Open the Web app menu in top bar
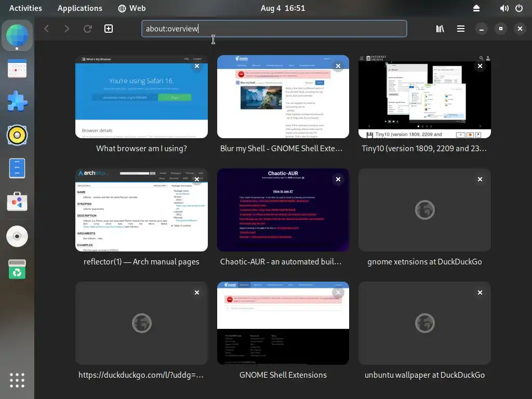The height and width of the screenshot is (399, 532). click(x=132, y=8)
